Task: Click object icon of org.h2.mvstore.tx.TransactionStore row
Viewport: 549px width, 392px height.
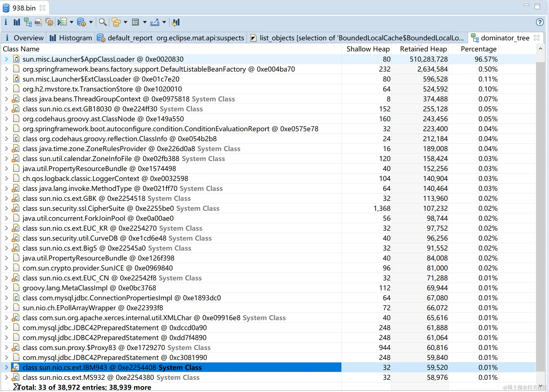Action: tap(17, 89)
